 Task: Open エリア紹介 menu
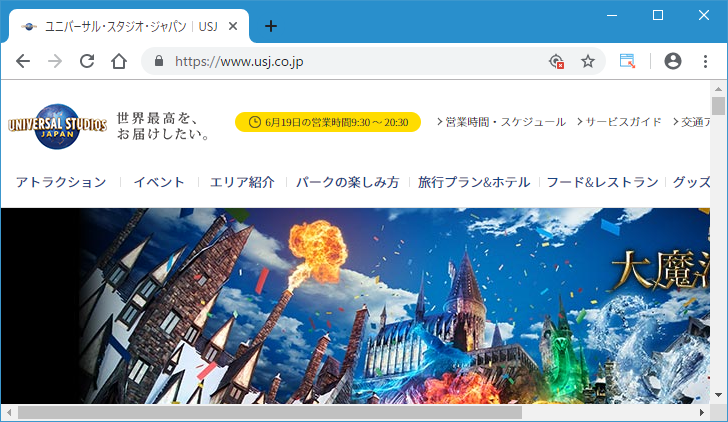click(242, 182)
